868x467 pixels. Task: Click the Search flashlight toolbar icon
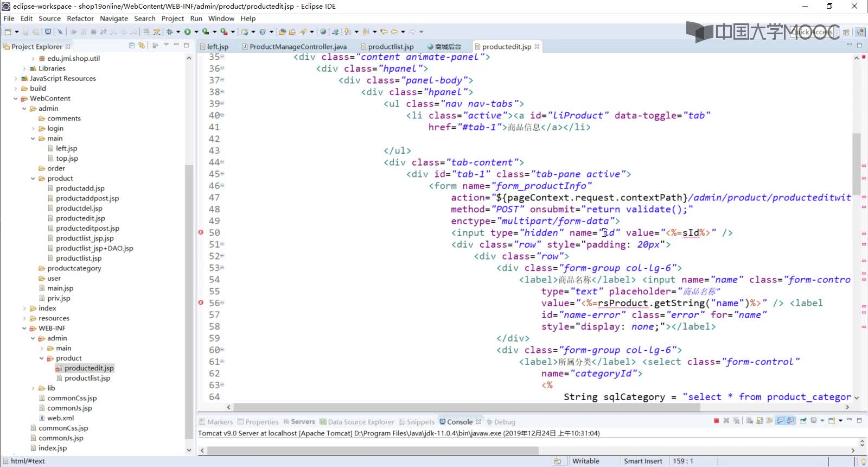tap(304, 32)
